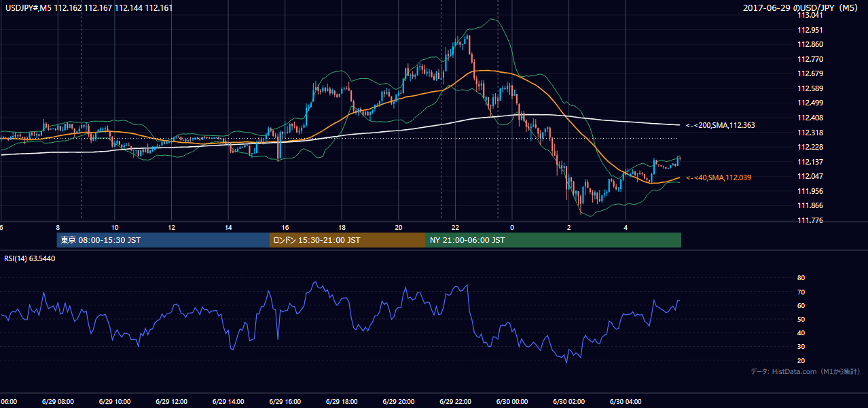The height and width of the screenshot is (408, 868).
Task: Click the 6/29 22:00 time label
Action: tap(455, 402)
